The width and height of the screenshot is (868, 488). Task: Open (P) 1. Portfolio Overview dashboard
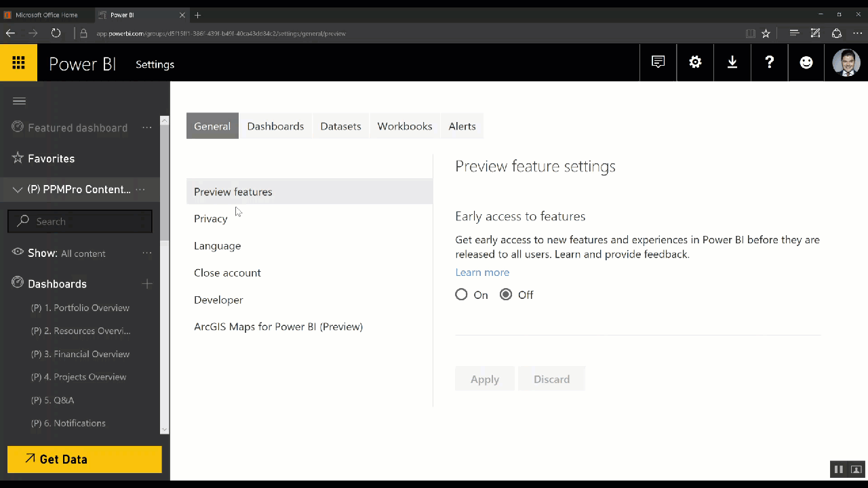(x=80, y=308)
